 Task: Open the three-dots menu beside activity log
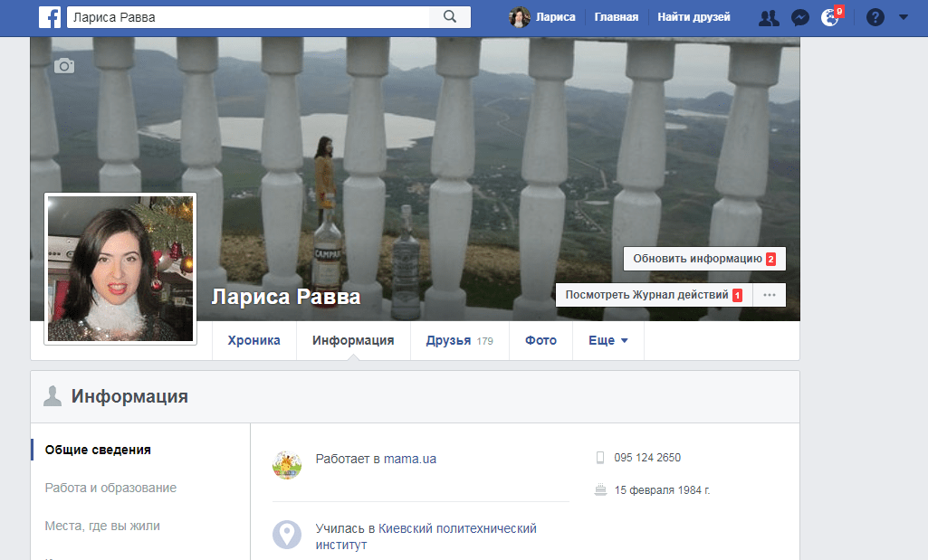tap(770, 295)
